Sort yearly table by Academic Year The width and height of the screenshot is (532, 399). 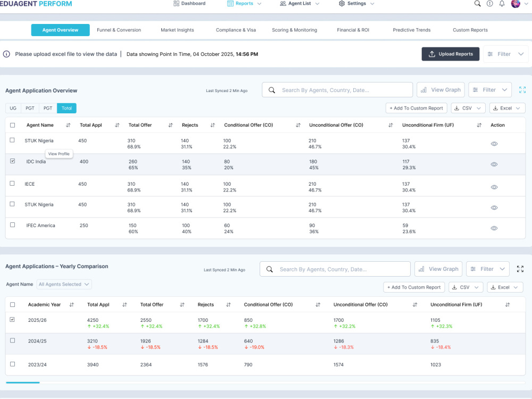(72, 305)
